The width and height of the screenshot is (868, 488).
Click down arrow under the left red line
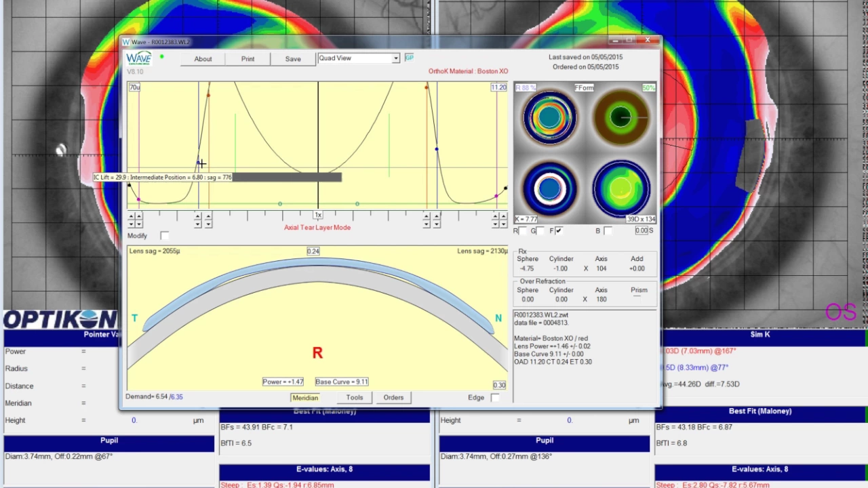click(208, 224)
